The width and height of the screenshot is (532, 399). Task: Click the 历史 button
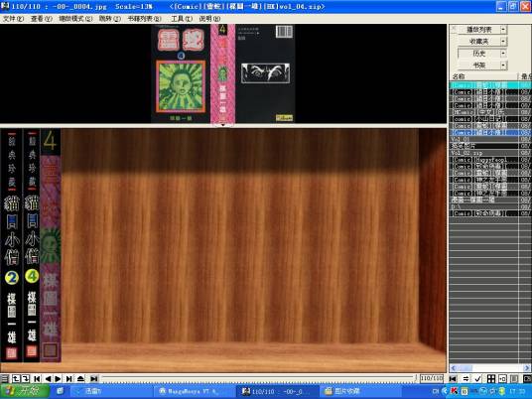(478, 54)
